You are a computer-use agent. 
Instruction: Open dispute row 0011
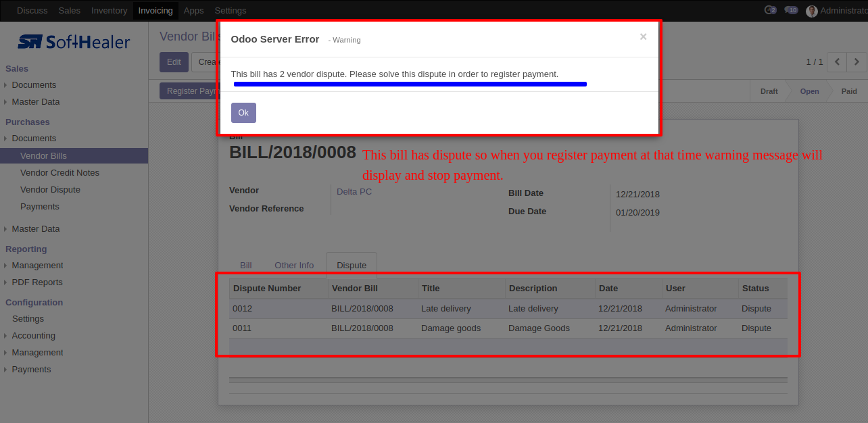tap(508, 328)
